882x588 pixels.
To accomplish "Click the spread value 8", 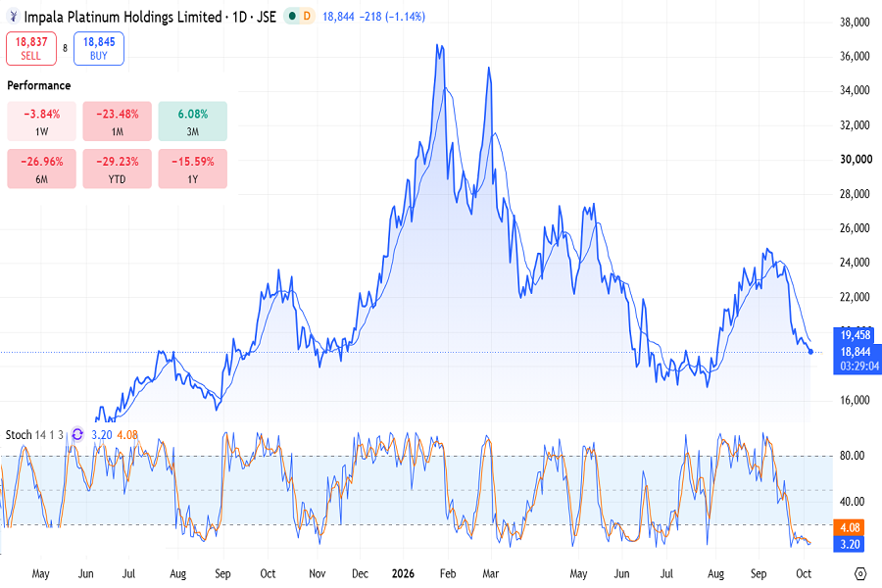I will (66, 48).
